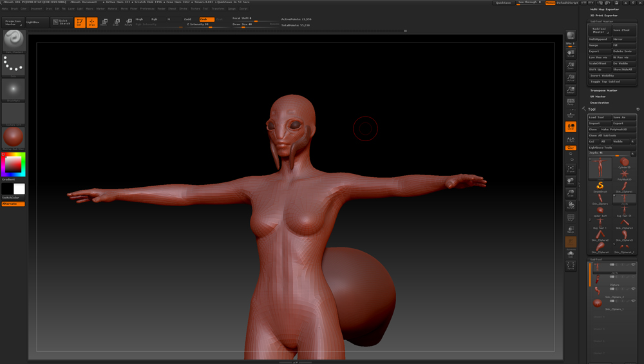Select the Draw mode button
The image size is (644, 364).
92,23
